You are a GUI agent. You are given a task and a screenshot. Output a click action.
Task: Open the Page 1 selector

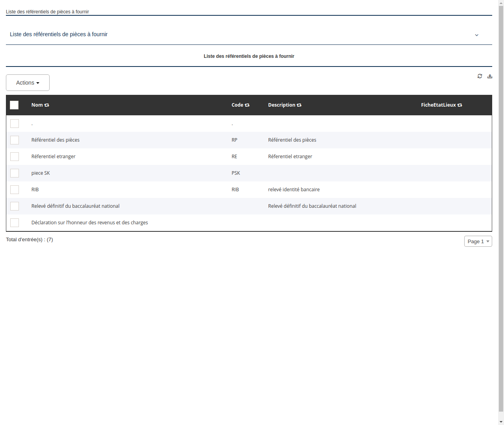click(478, 241)
